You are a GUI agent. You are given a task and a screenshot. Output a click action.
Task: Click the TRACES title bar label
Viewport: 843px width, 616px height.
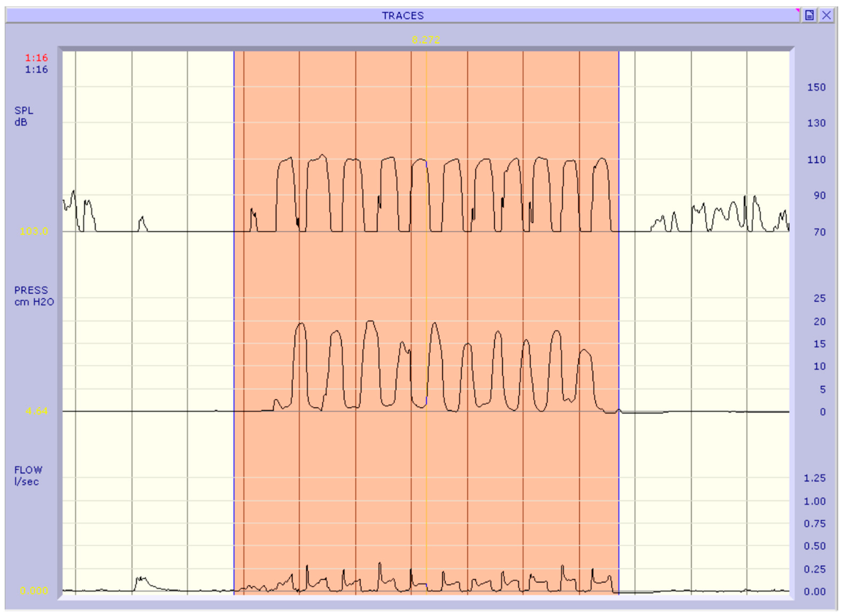point(403,16)
